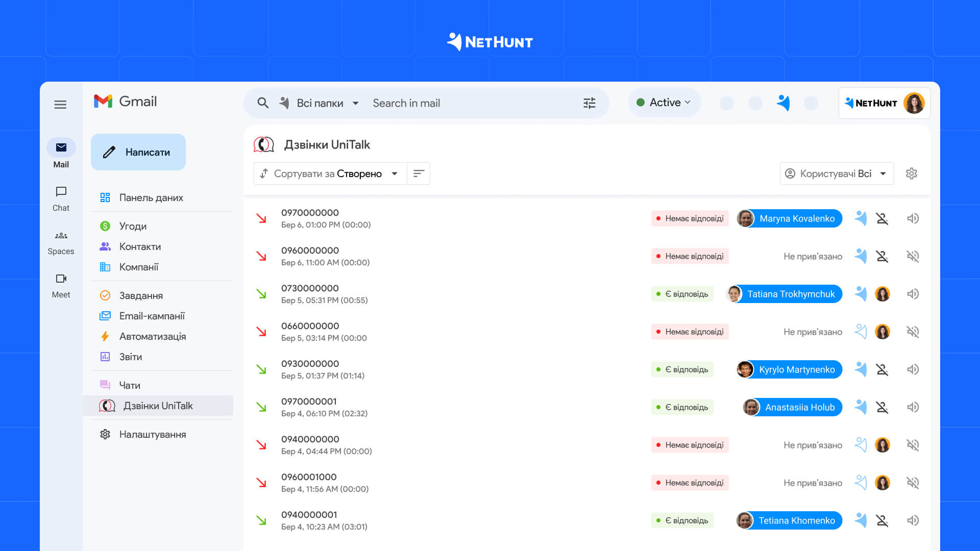Click unassigned user icon for 0940000001
This screenshot has height=551, width=980.
(883, 520)
